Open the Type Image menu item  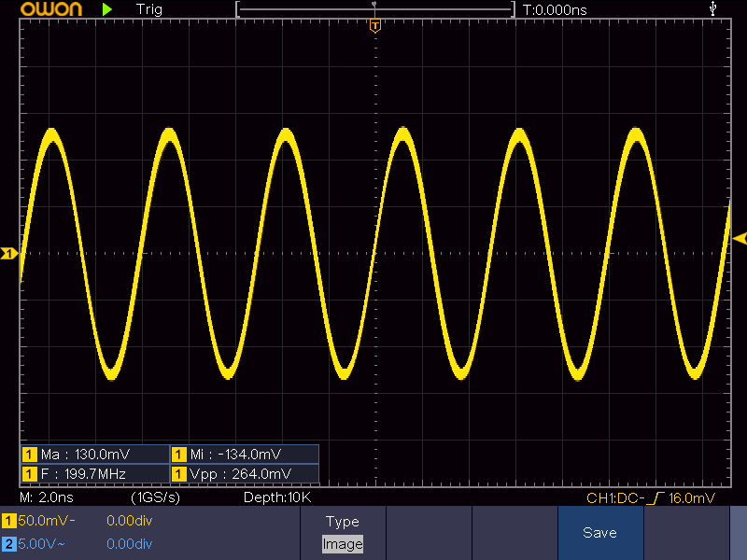(343, 532)
